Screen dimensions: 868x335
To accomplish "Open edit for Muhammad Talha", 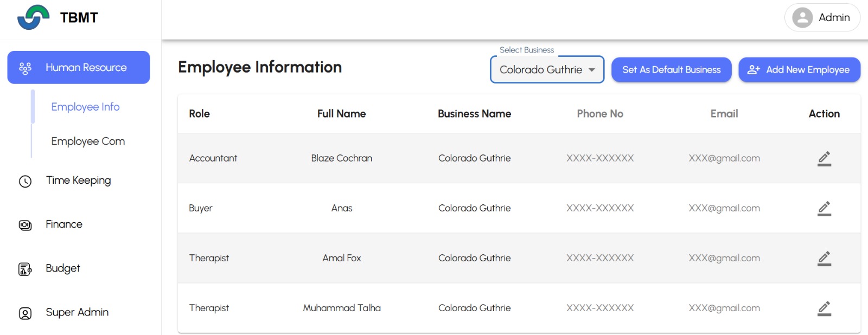I will (824, 308).
